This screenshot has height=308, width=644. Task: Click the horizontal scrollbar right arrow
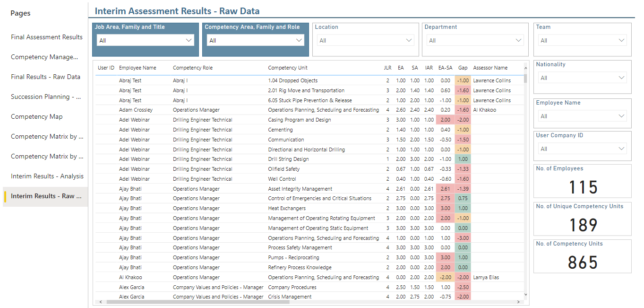519,301
